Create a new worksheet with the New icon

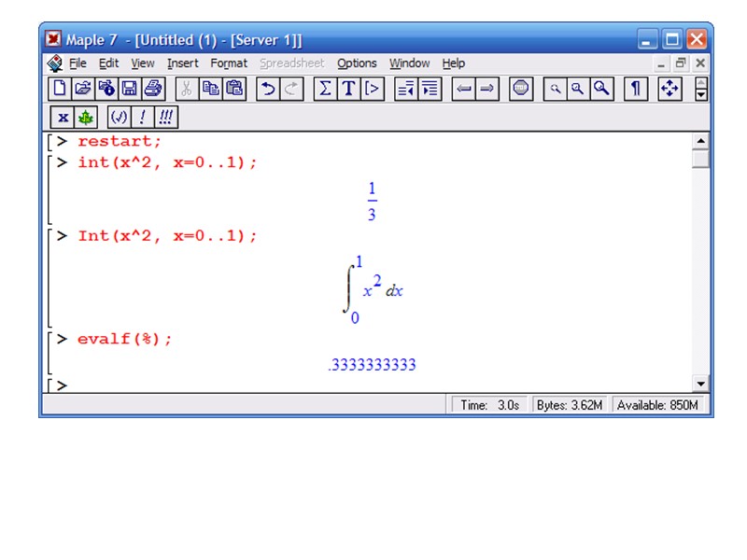(60, 89)
